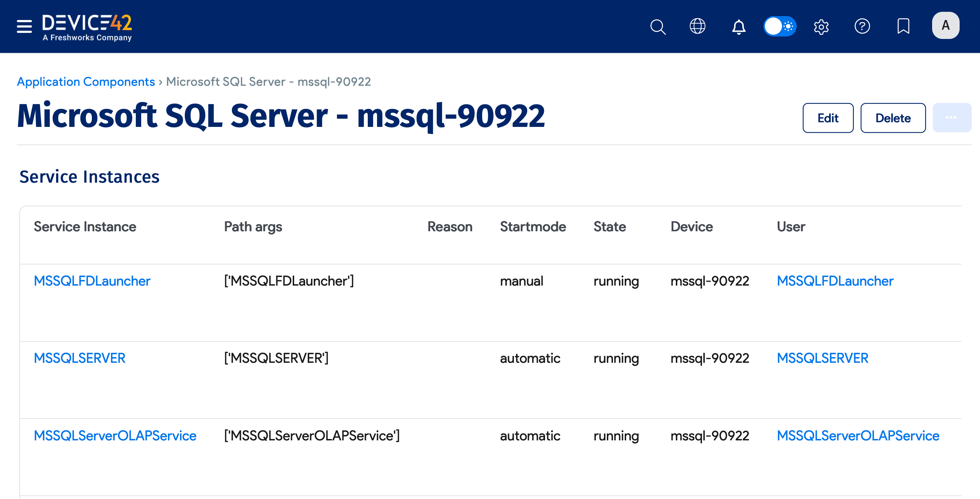This screenshot has height=499, width=980.
Task: Open the settings gear
Action: point(821,26)
